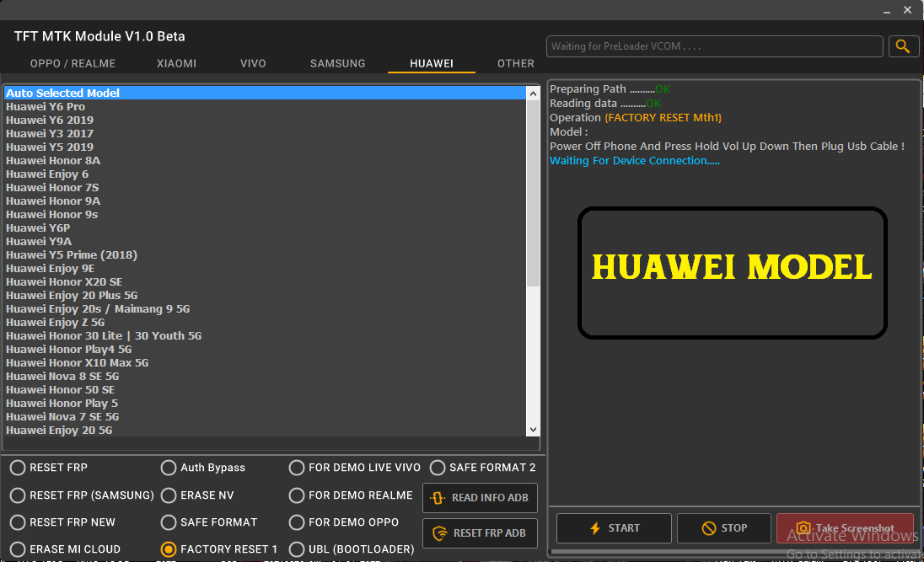Select Huawei Honor 8A in list

click(x=265, y=161)
